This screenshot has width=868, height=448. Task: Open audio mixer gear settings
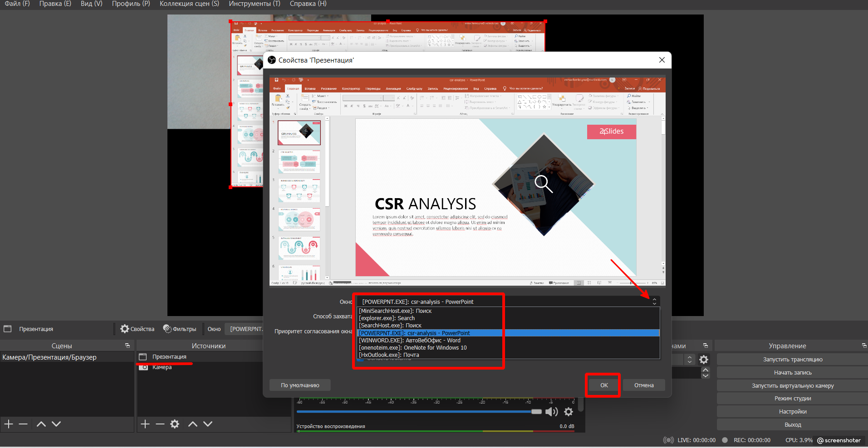(x=569, y=412)
